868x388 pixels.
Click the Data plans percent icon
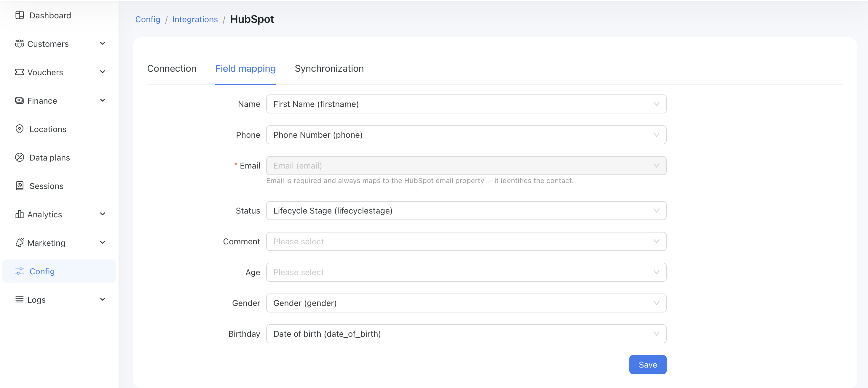point(20,158)
